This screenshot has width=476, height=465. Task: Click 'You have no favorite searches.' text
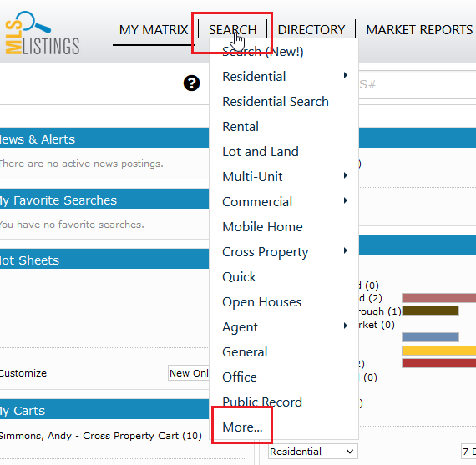pos(72,225)
